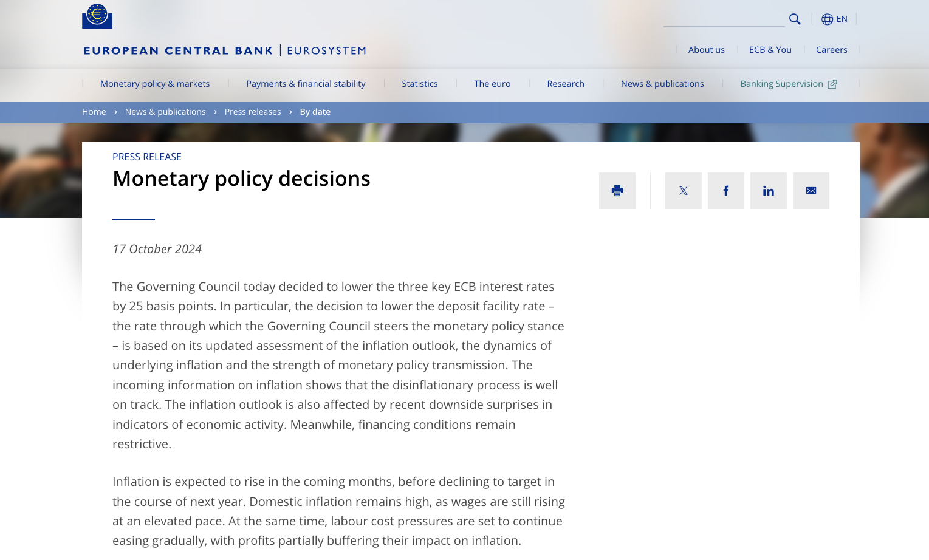The image size is (929, 560).
Task: Open the Careers link
Action: (831, 50)
